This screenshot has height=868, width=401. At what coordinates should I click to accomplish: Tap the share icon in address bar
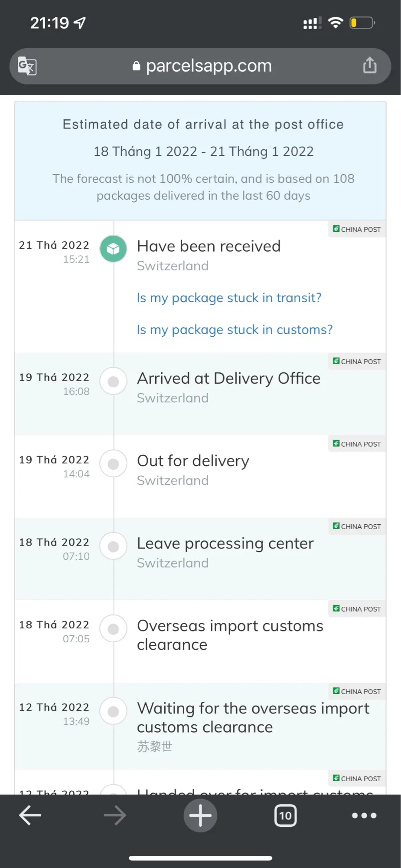(369, 66)
